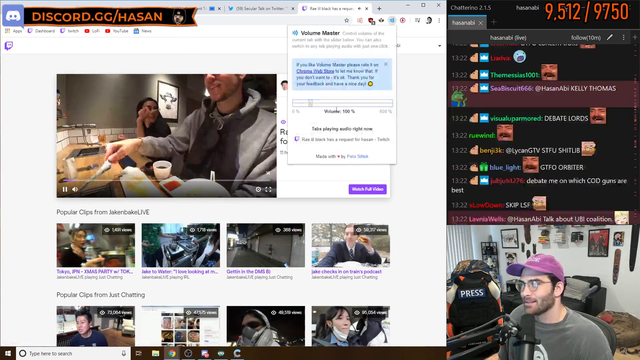Screen dimensions: 640x360
Task: Click the Chrome taskbar icon
Action: pos(172,353)
